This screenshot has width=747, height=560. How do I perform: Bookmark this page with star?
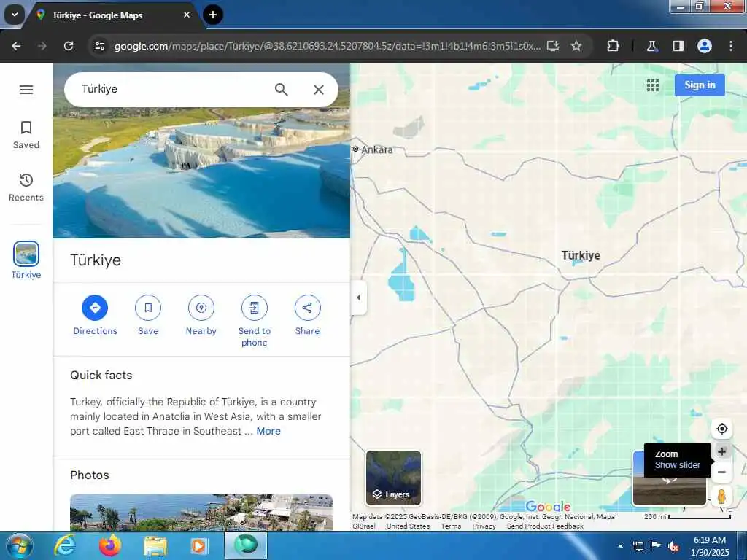576,46
